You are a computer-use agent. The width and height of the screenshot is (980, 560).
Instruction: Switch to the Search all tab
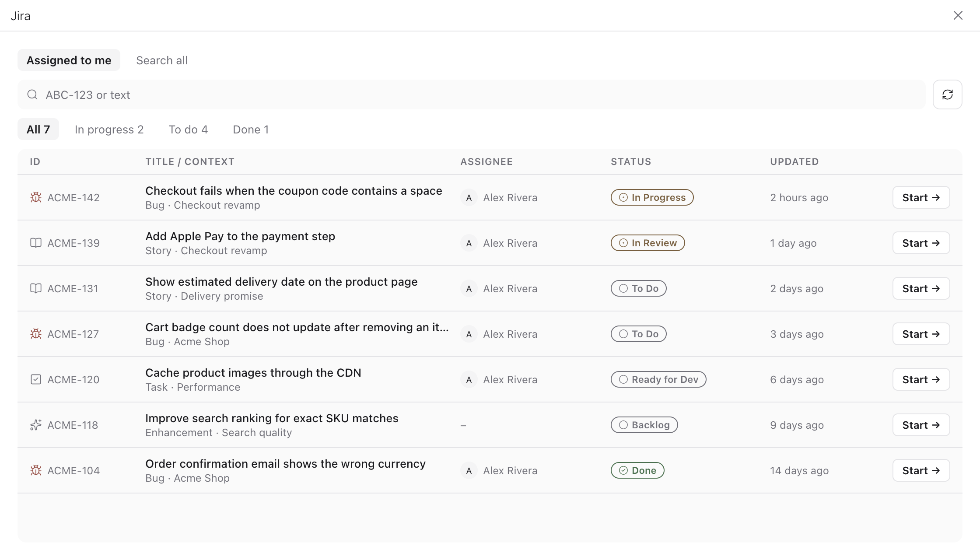(162, 60)
